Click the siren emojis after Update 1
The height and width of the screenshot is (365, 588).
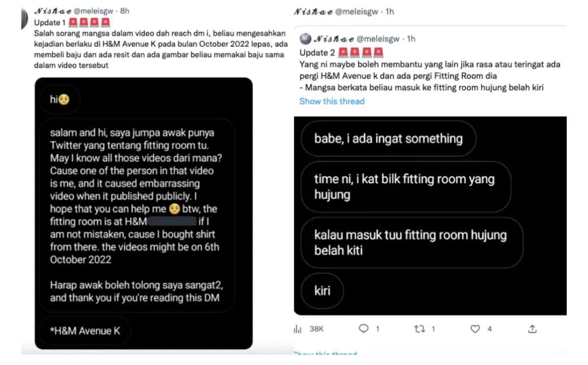pyautogui.click(x=90, y=22)
